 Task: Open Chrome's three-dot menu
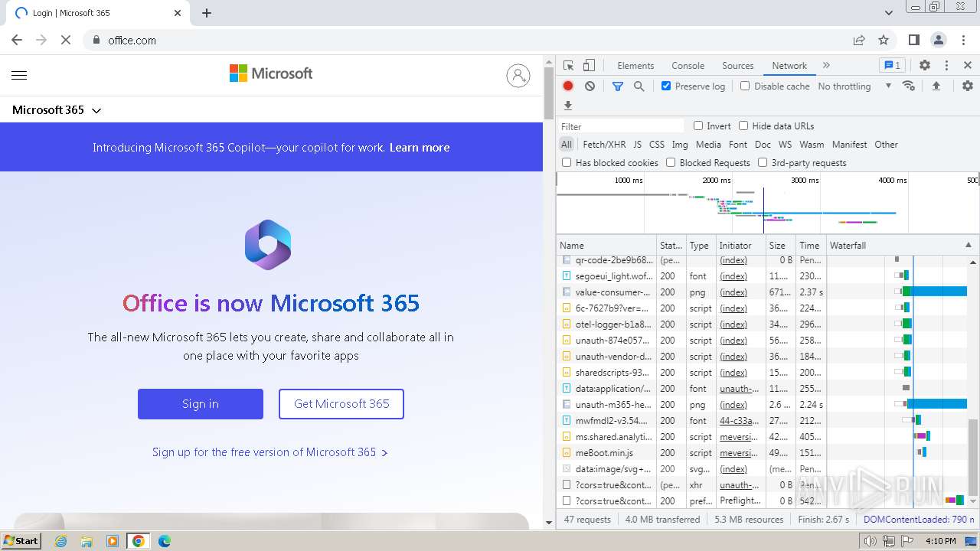[x=963, y=40]
